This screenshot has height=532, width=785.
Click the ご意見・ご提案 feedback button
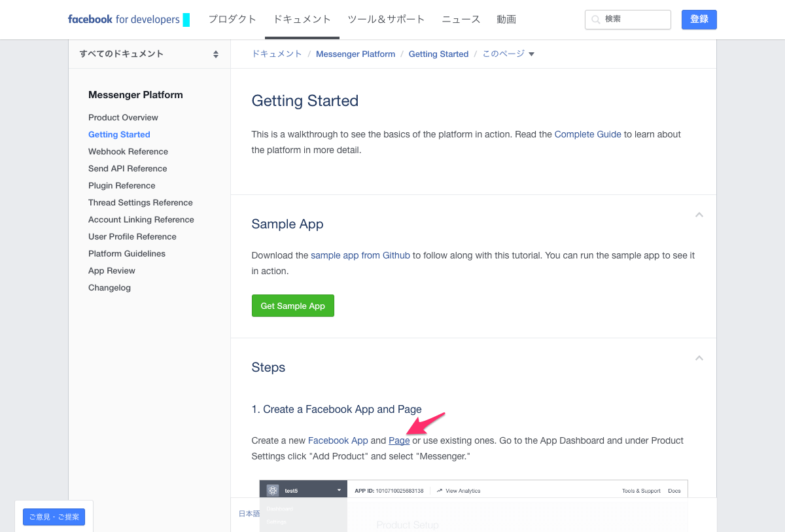tap(54, 517)
